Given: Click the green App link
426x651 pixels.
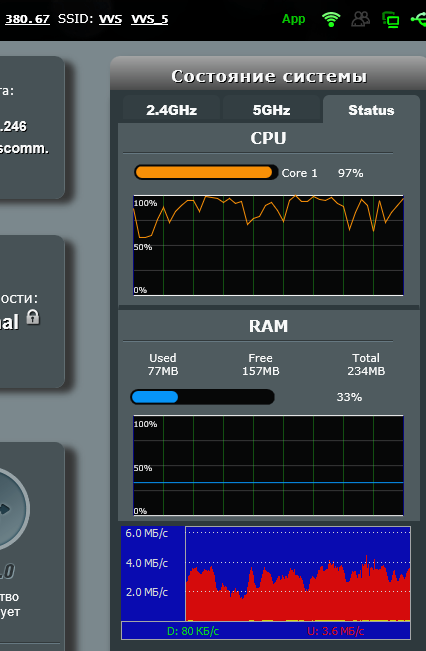Looking at the screenshot, I should [294, 19].
